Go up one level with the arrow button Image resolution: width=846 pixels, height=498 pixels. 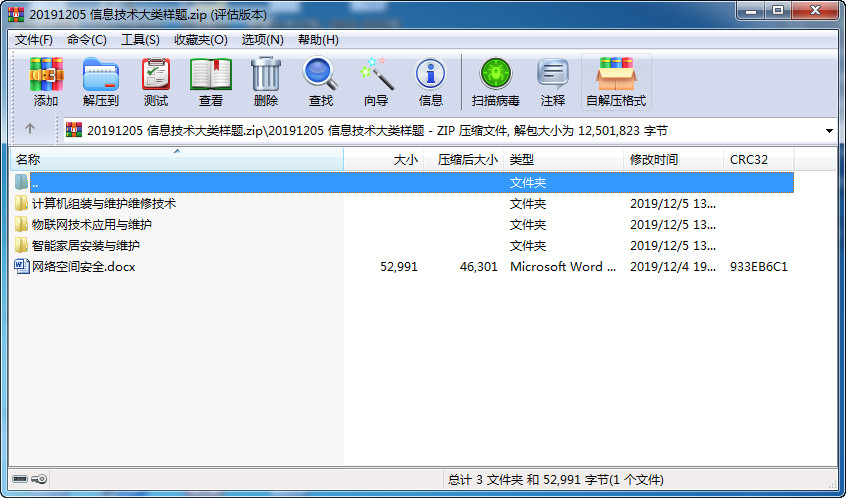(30, 129)
